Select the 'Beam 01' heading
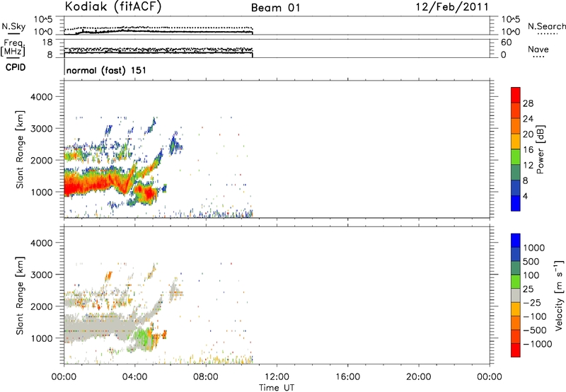Viewport: 566px width, 392px height. tap(275, 8)
